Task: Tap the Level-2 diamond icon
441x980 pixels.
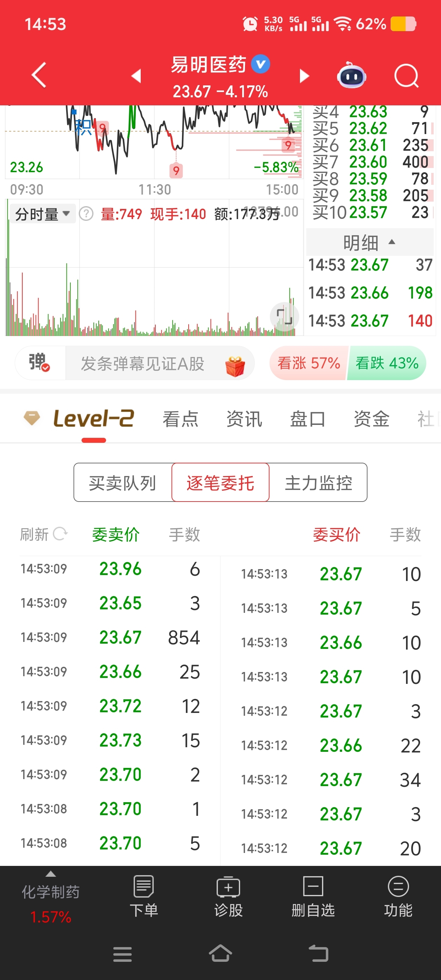Action: coord(31,418)
